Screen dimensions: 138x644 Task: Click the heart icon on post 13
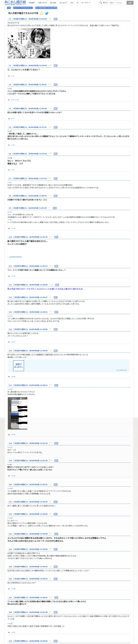click(x=50, y=297)
